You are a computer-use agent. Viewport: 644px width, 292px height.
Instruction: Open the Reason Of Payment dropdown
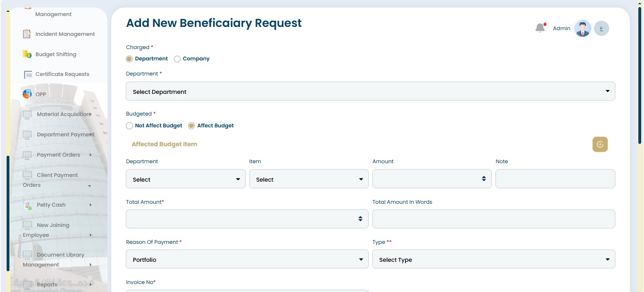(x=247, y=259)
